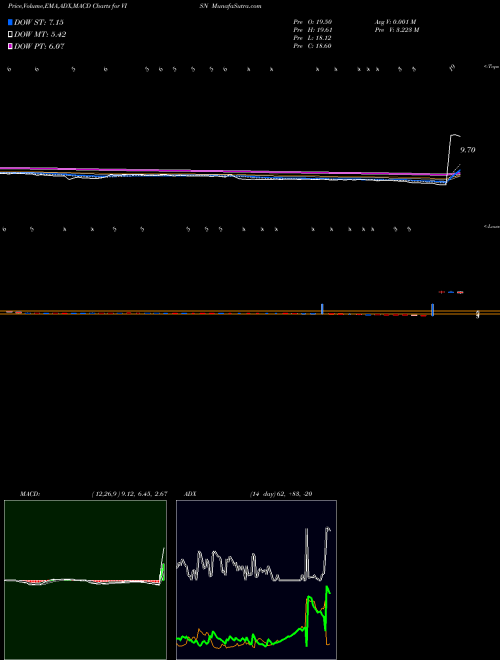Click the 'Pre L: 18.12' value
The image size is (500, 660).
[312, 38]
